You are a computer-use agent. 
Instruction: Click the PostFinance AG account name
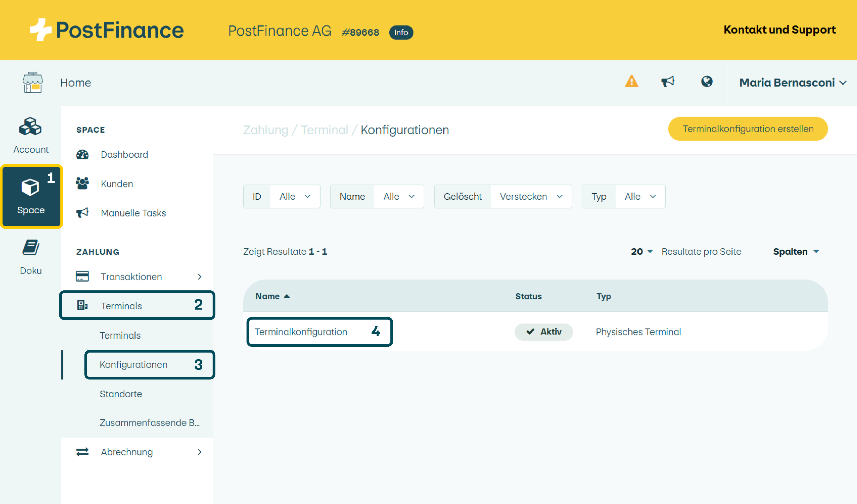pos(280,31)
